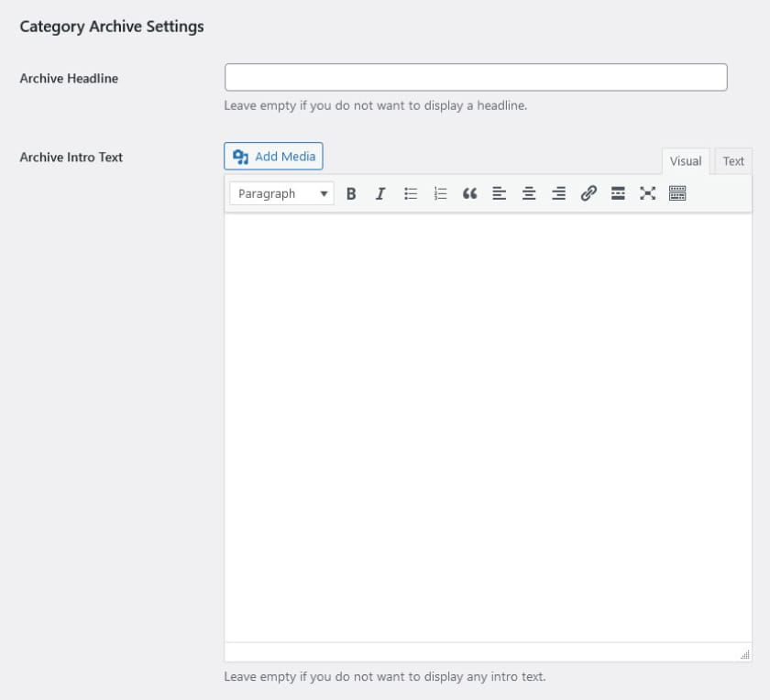Insert a numbered list

click(x=440, y=193)
